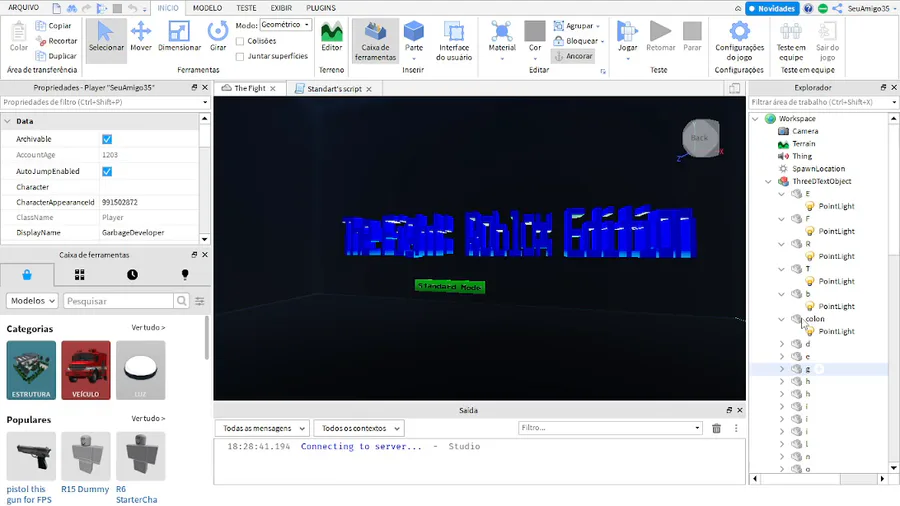Enable the Colisões checkbox
The image size is (900, 506).
pos(240,41)
